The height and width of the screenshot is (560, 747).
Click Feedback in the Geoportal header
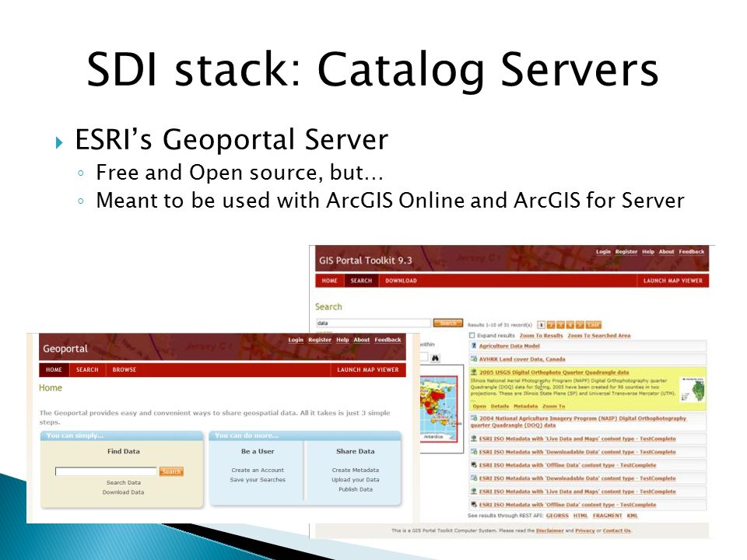[x=388, y=340]
